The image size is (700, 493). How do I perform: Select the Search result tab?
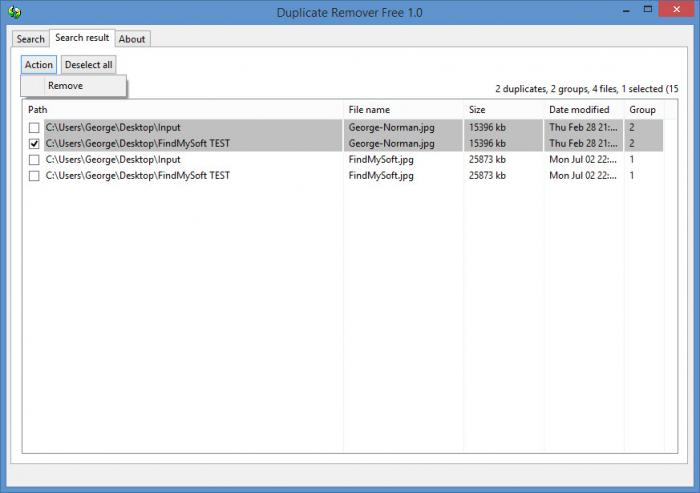pos(82,38)
